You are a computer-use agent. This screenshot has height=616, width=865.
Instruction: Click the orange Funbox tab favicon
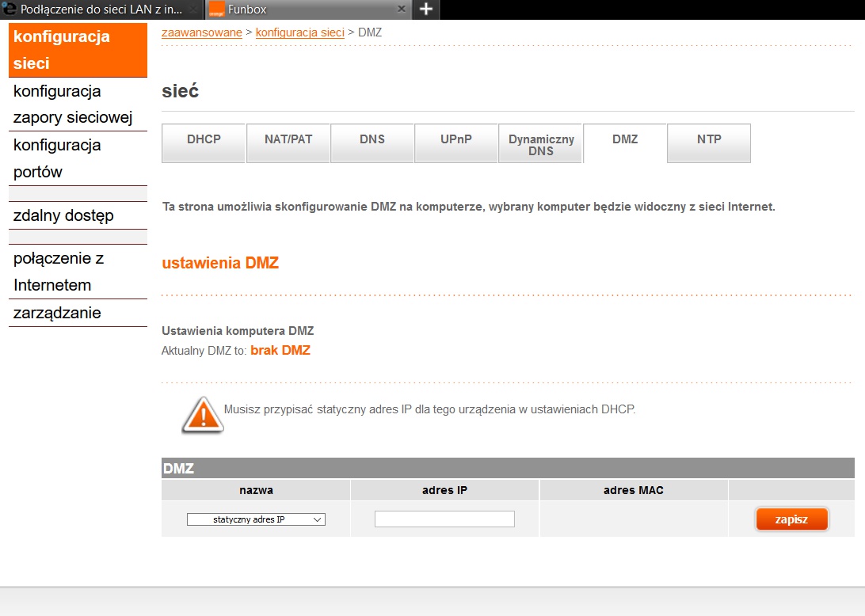point(217,10)
